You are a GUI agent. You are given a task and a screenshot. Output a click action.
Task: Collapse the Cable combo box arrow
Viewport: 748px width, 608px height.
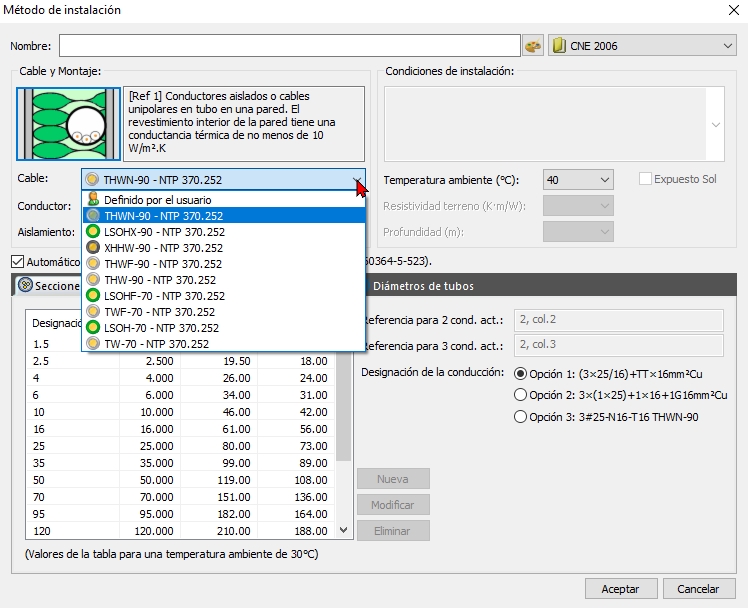357,180
